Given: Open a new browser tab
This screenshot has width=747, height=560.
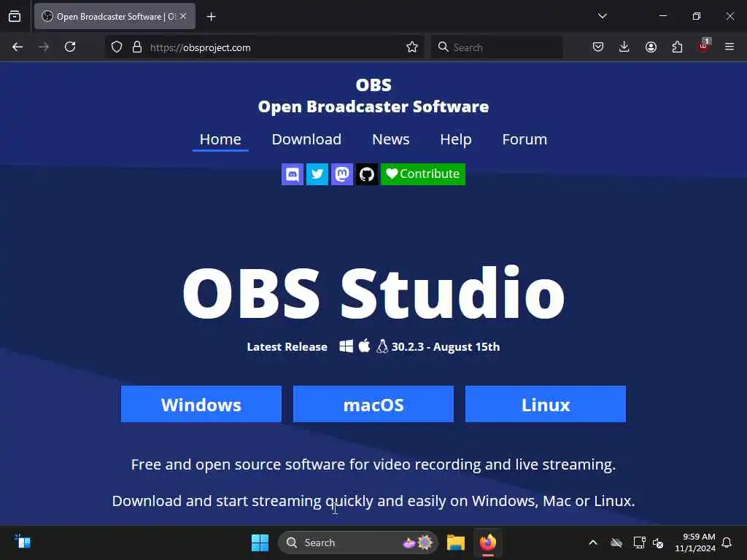Looking at the screenshot, I should coord(211,17).
